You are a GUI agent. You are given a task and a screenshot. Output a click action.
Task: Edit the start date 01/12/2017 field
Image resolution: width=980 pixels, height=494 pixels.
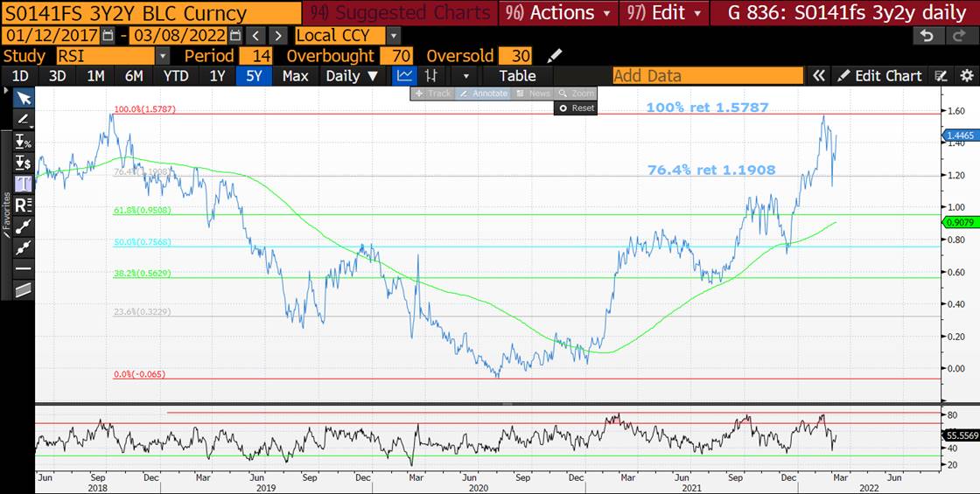click(x=50, y=36)
